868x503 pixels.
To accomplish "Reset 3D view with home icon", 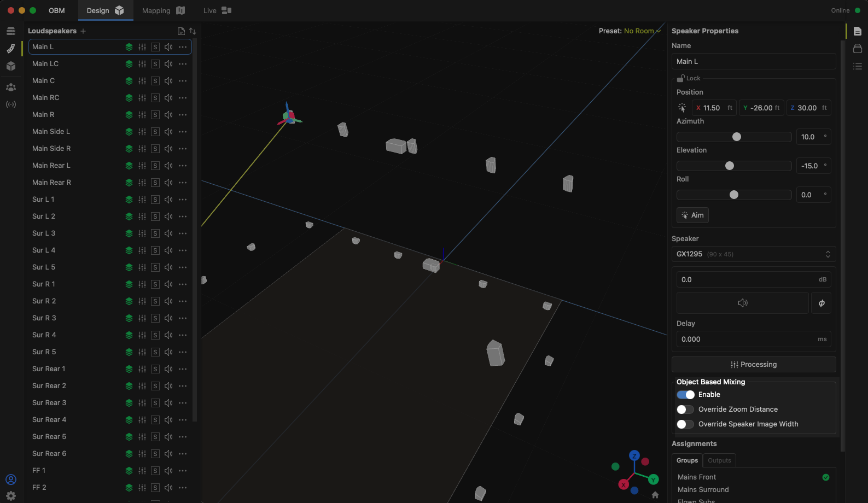I will [655, 495].
